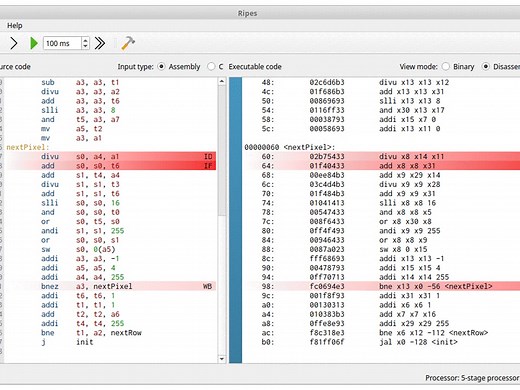Choose the Disassembled view mode
The image size is (520, 390).
tap(486, 67)
